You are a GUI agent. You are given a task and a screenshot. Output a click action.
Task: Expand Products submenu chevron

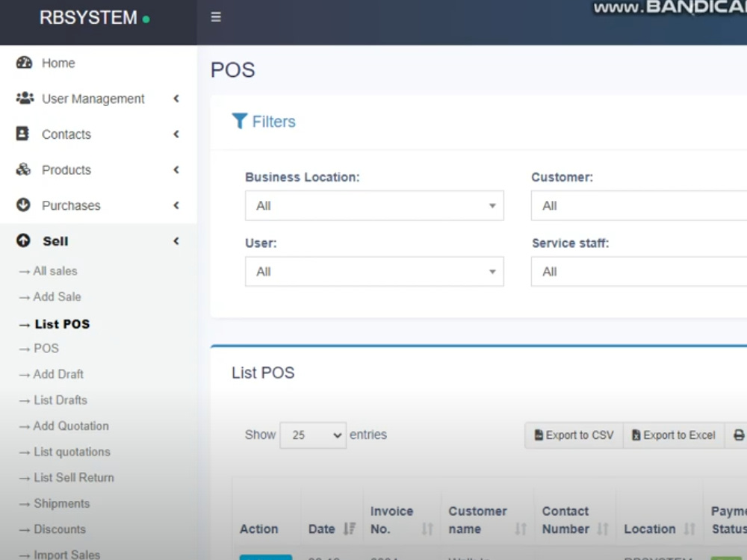tap(176, 169)
